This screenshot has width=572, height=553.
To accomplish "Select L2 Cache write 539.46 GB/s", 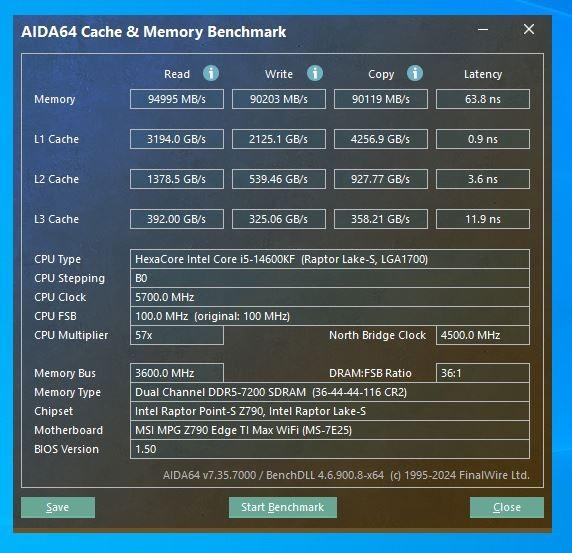I will (279, 179).
